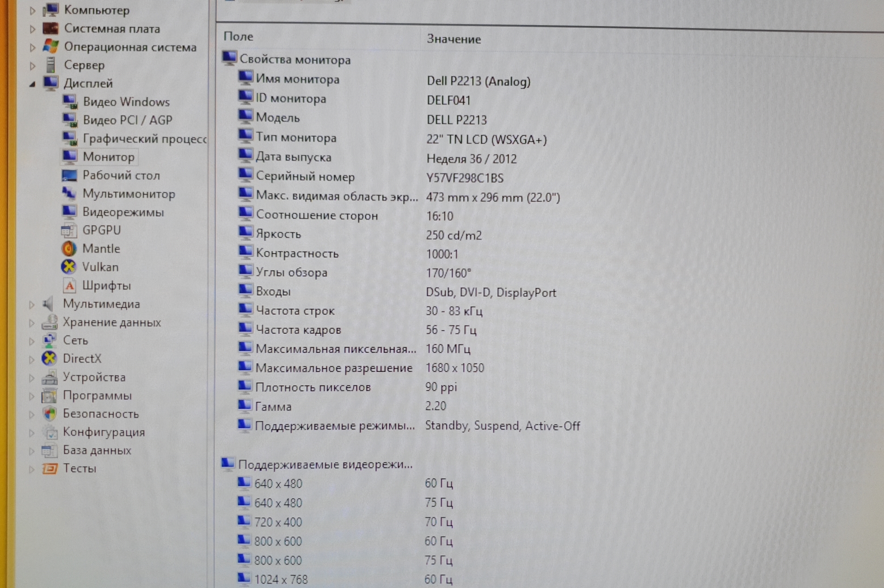The height and width of the screenshot is (588, 884).
Task: Click the Хранение данных drive icon
Action: coord(49,322)
